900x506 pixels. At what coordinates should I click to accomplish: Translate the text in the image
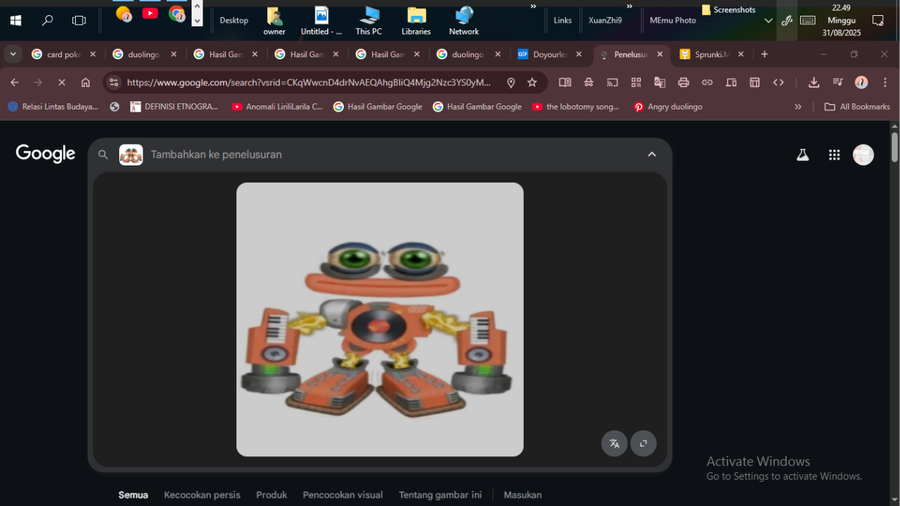coord(614,443)
